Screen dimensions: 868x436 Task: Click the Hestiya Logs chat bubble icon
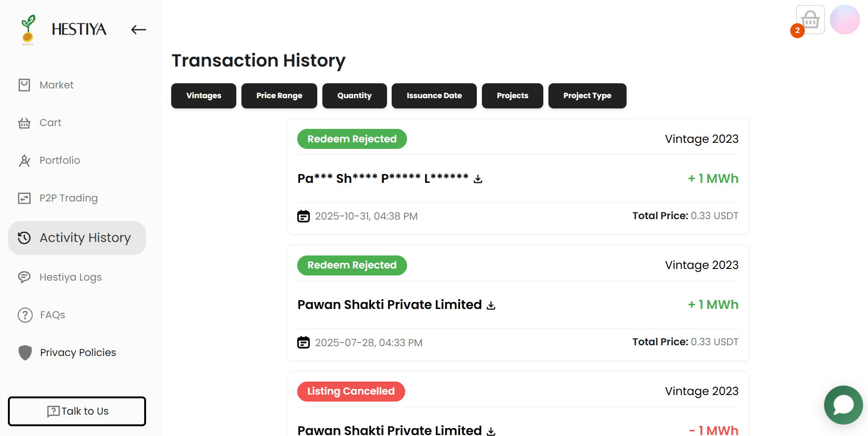pos(24,277)
